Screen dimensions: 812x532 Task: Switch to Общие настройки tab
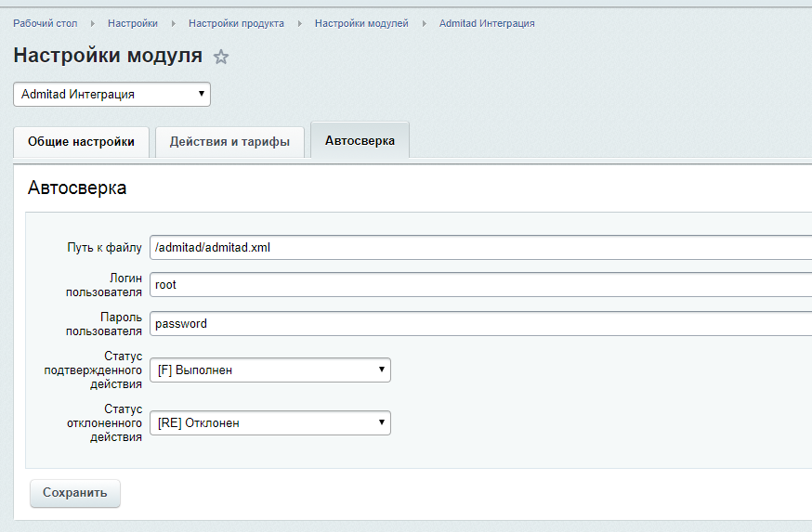[x=81, y=142]
